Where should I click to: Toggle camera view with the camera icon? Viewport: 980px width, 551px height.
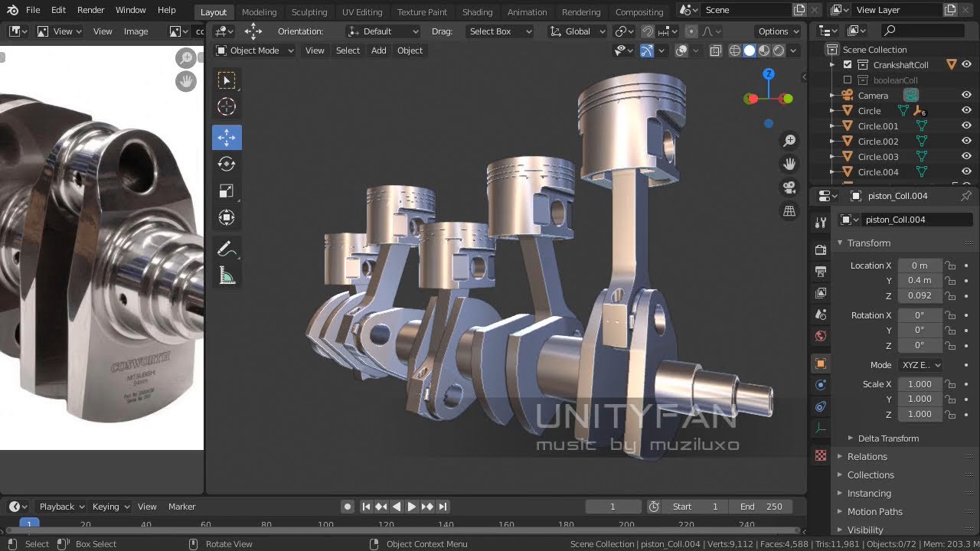click(x=789, y=187)
